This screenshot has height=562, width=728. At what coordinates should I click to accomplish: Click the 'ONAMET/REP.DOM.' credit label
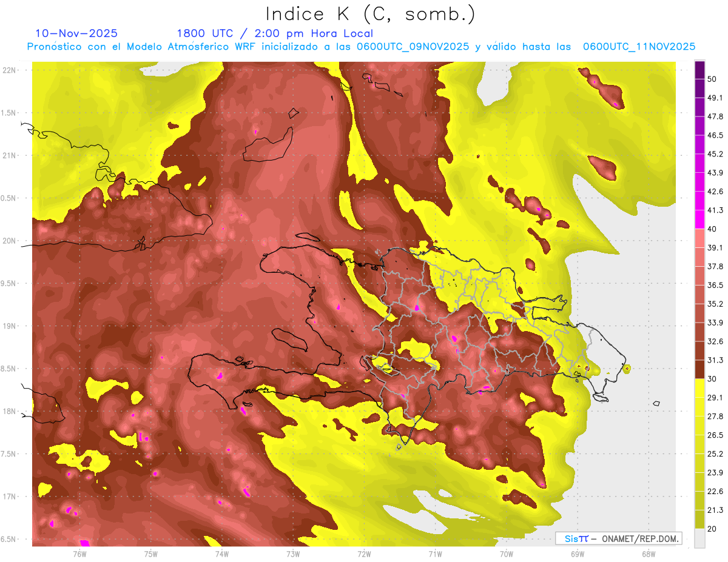point(639,538)
